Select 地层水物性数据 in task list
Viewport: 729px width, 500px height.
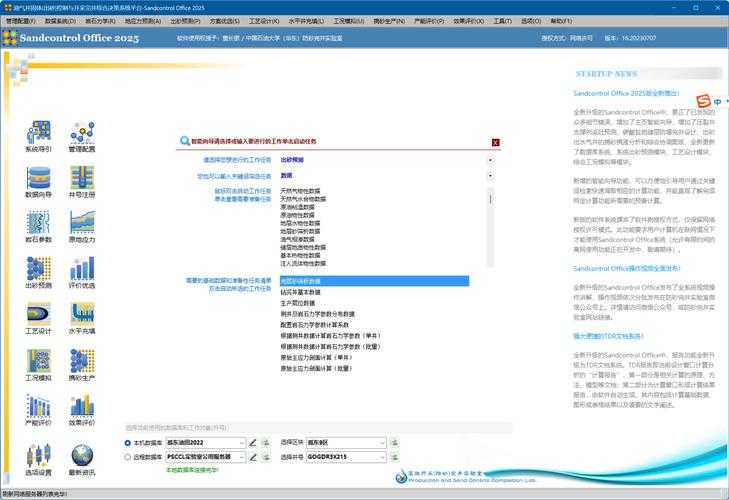(300, 223)
